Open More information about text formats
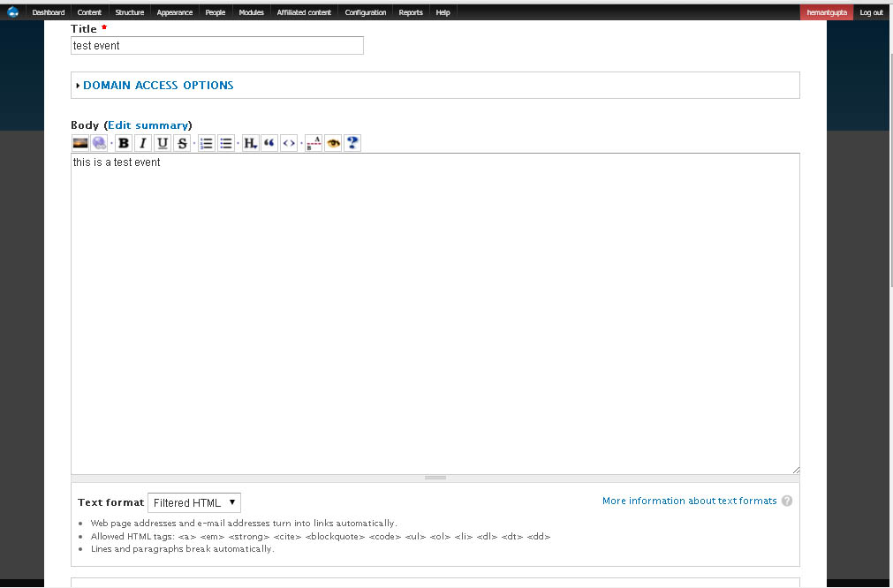This screenshot has height=588, width=893. click(x=689, y=501)
